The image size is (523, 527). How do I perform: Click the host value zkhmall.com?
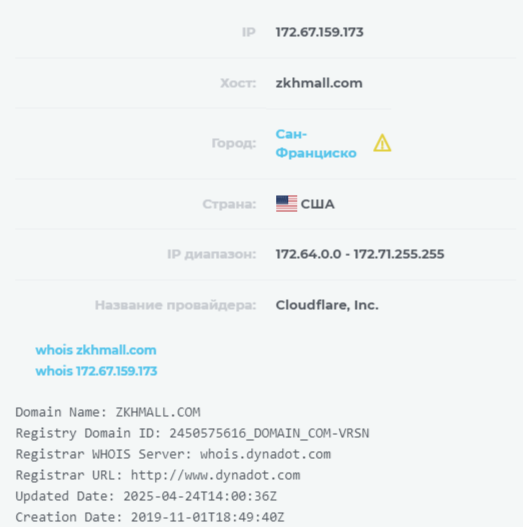point(319,83)
